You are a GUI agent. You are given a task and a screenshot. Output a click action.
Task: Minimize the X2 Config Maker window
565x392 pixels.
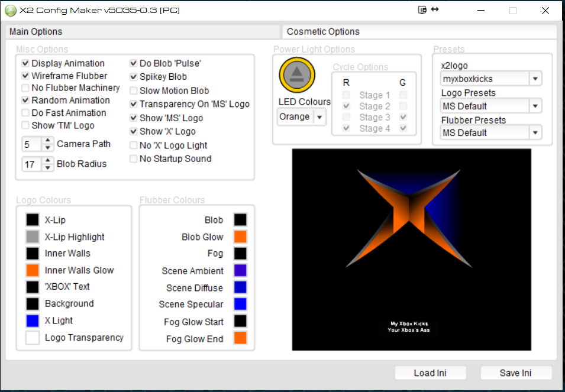click(x=480, y=11)
